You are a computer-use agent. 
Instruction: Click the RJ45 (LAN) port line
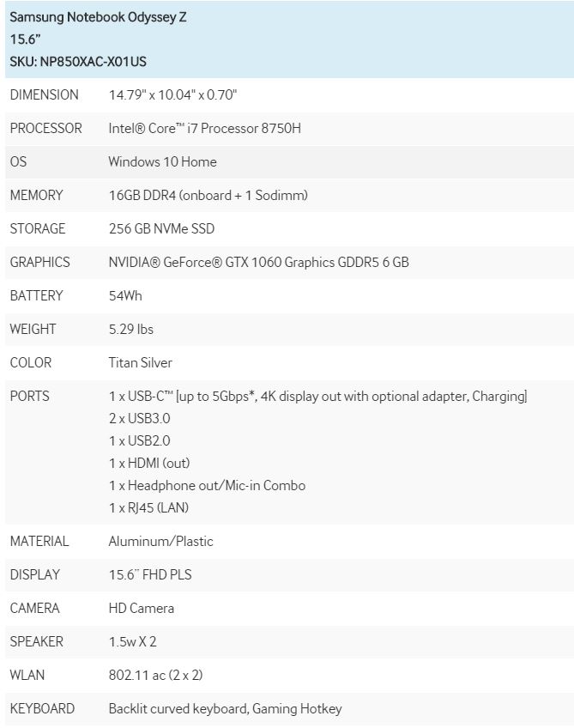(x=148, y=507)
